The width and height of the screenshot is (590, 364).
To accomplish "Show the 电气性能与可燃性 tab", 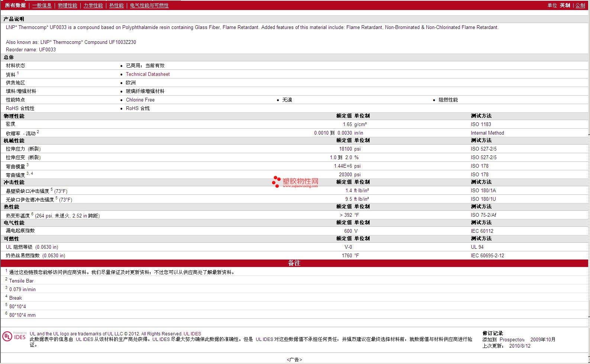I will [149, 5].
